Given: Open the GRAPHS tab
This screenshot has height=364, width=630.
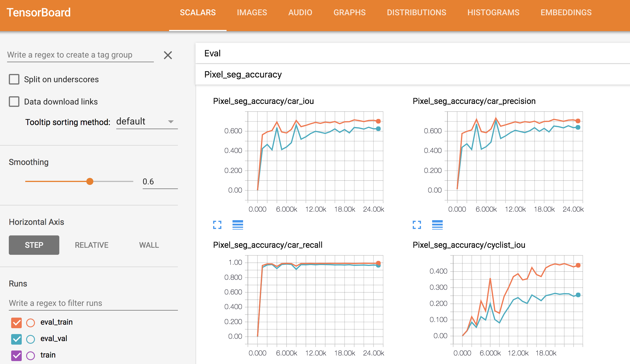Looking at the screenshot, I should pos(349,13).
